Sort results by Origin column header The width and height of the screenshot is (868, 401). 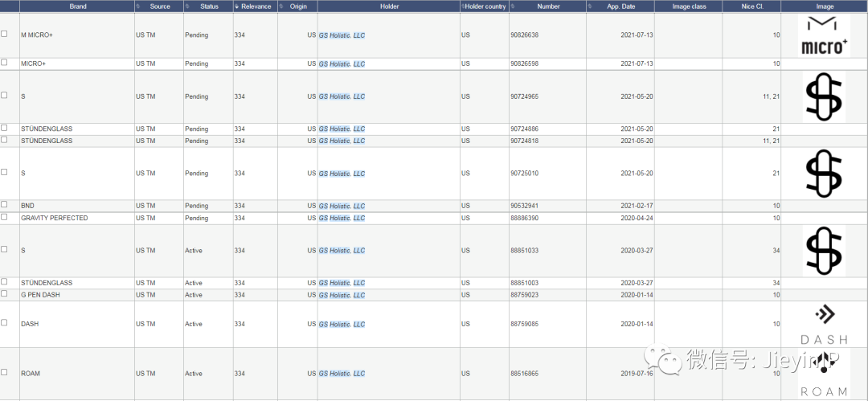[298, 6]
